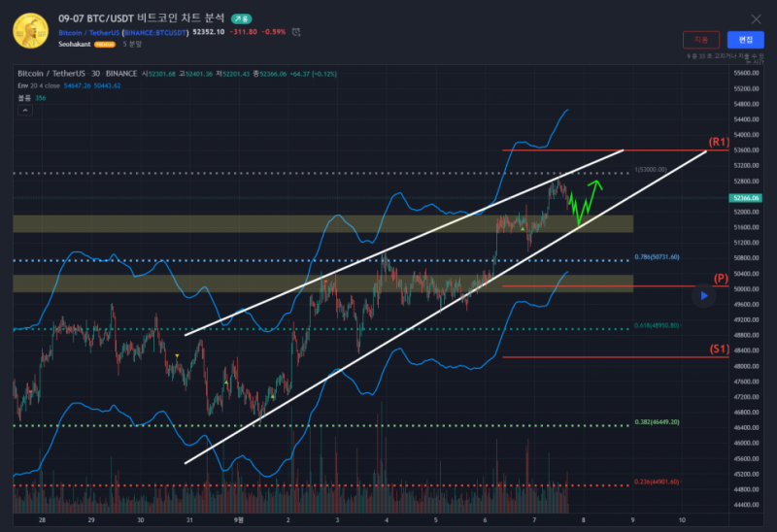The width and height of the screenshot is (777, 532).
Task: Open the BINANCE:BTCUSDT ticker link
Action: pos(155,31)
